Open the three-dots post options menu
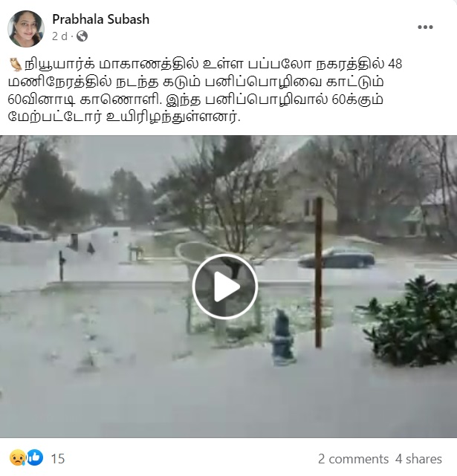457x476 pixels. (425, 27)
